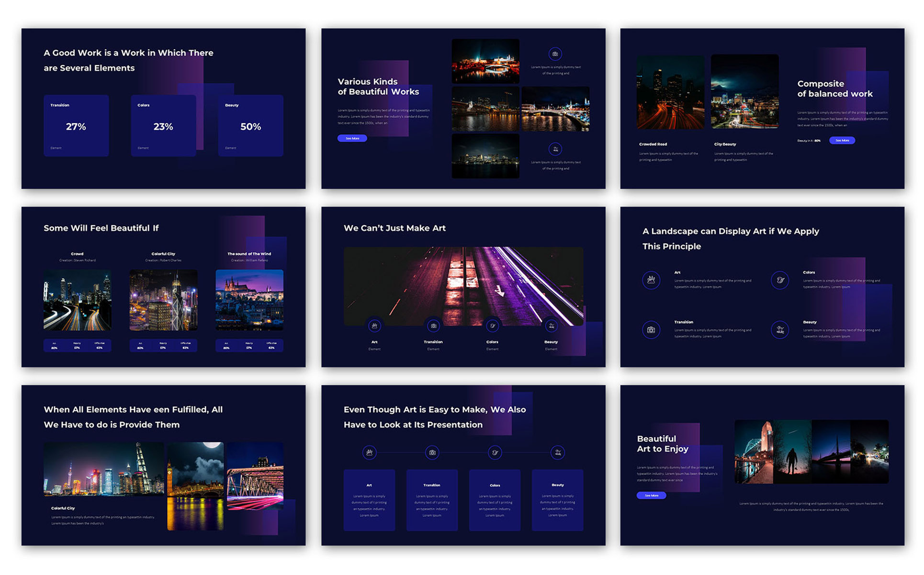Image resolution: width=924 pixels, height=575 pixels.
Task: Click the Art icon in the Landscape principle slide
Action: [x=651, y=280]
